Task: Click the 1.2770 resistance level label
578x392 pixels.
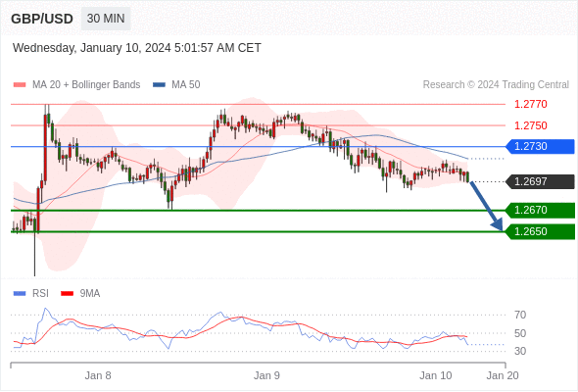Action: pos(530,104)
